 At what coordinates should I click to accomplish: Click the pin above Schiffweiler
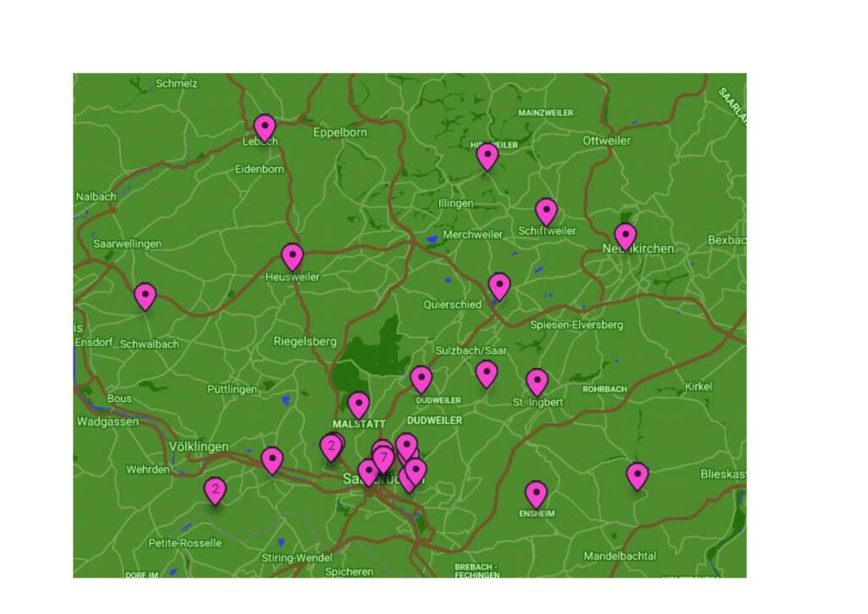[547, 213]
